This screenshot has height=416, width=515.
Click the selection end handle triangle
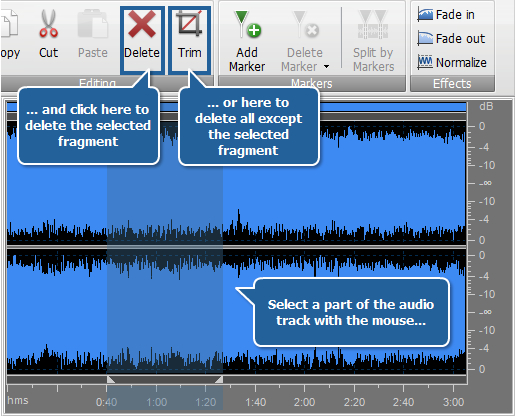[219, 379]
